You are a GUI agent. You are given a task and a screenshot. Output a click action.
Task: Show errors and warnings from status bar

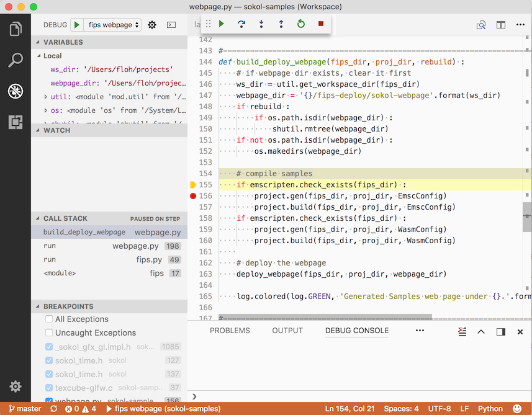(81, 409)
